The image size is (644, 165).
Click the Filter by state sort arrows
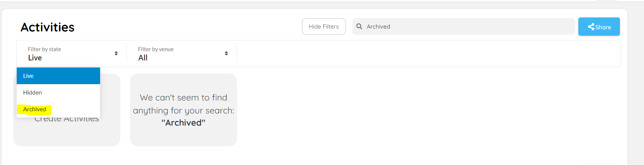(x=116, y=53)
